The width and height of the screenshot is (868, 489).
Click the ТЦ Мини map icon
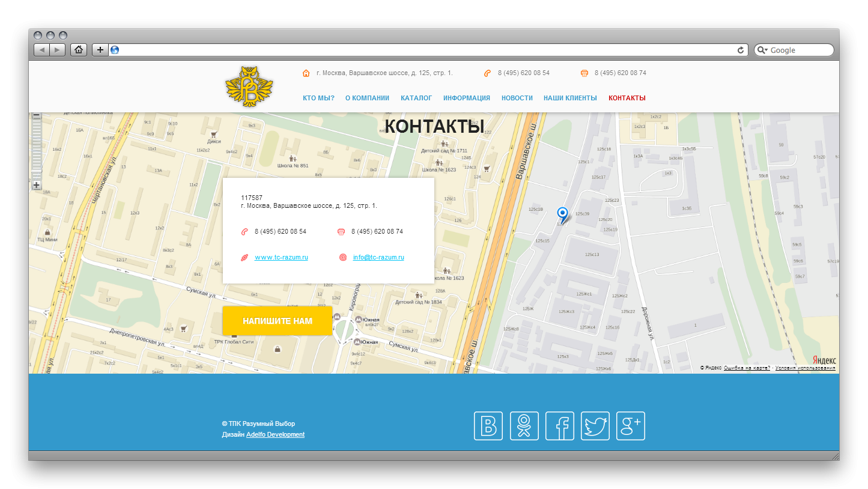[47, 232]
